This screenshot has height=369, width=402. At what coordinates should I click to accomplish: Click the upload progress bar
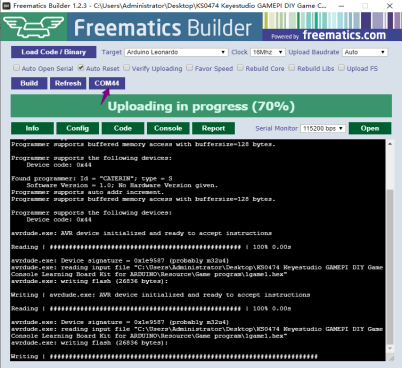click(201, 106)
